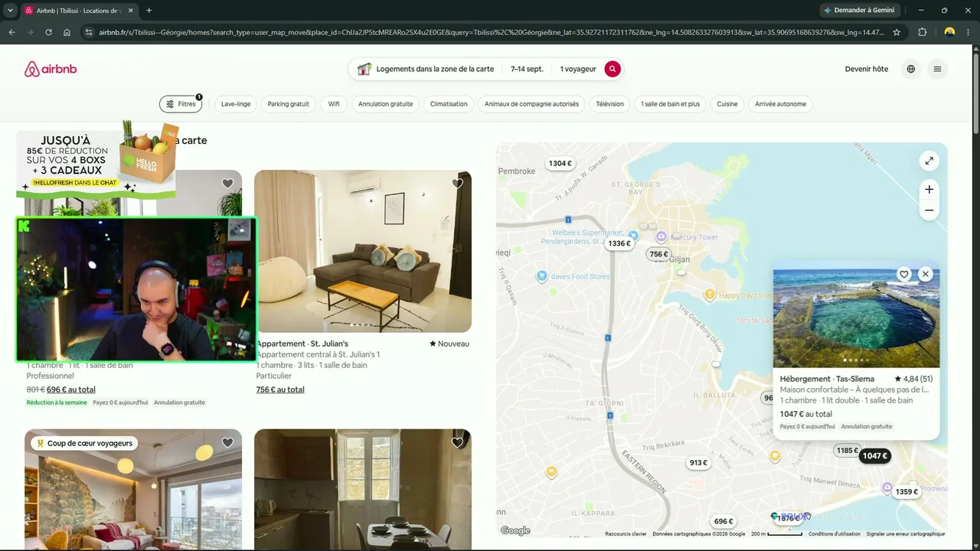Select the 1185 € map price marker
The height and width of the screenshot is (551, 980).
[847, 450]
